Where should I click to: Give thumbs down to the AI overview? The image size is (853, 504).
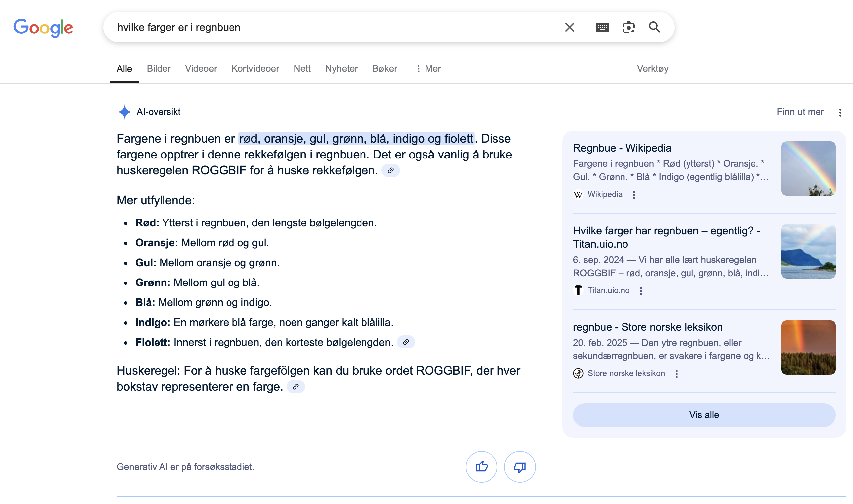[x=519, y=467]
